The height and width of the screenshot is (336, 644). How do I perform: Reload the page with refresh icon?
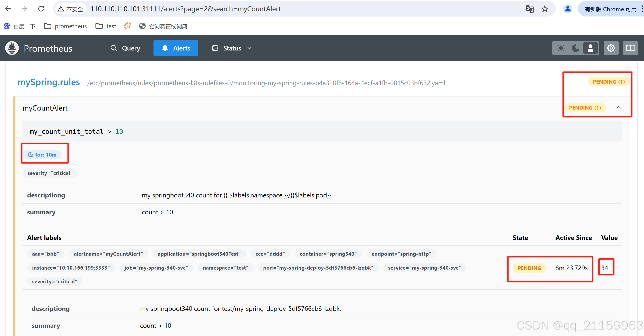tap(41, 9)
